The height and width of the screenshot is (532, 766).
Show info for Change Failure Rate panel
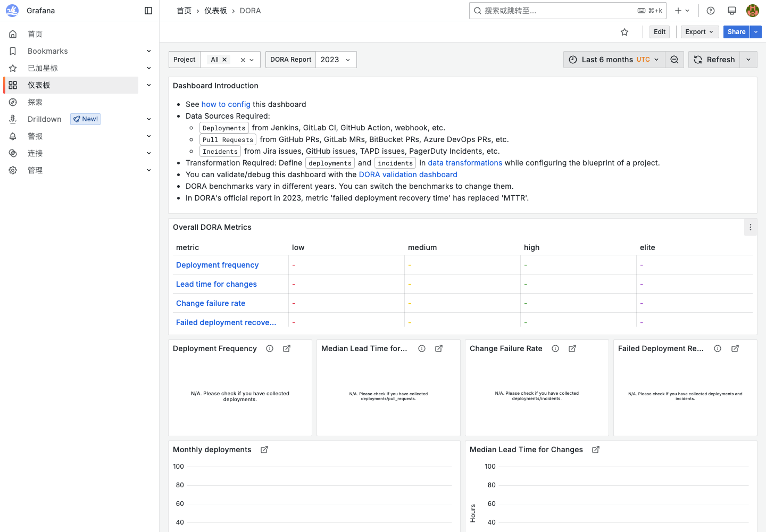(x=555, y=348)
